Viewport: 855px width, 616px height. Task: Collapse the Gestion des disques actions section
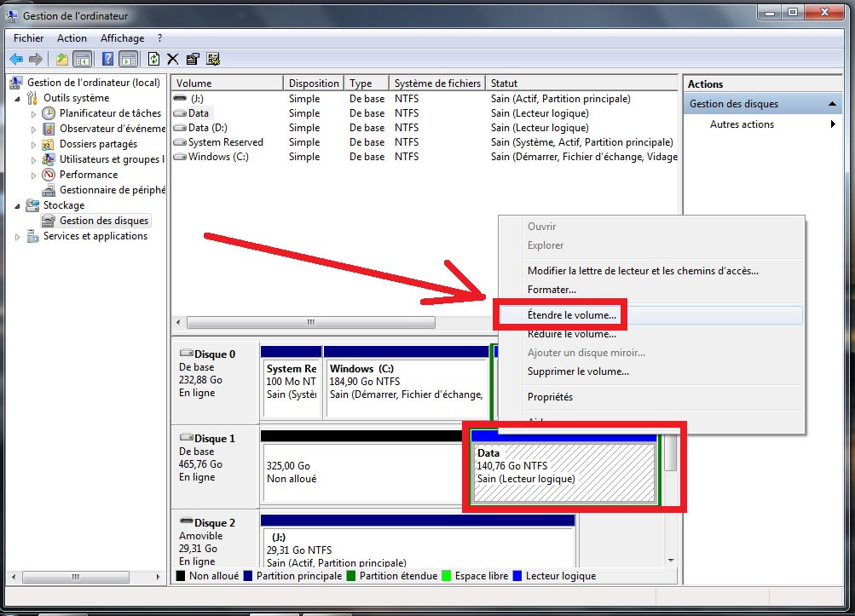(x=832, y=104)
